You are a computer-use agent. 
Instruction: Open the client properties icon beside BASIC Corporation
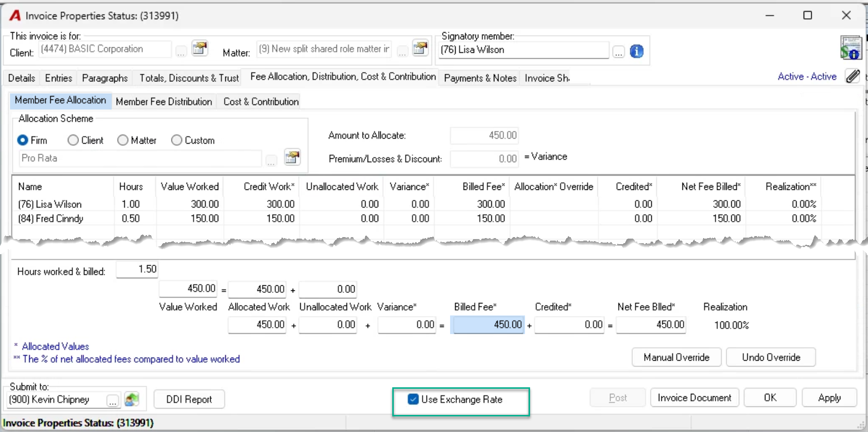coord(200,48)
